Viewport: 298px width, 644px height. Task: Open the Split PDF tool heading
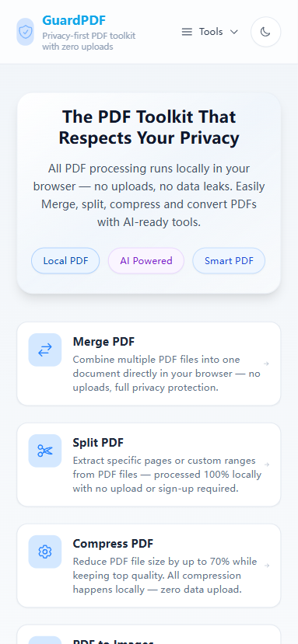click(98, 443)
